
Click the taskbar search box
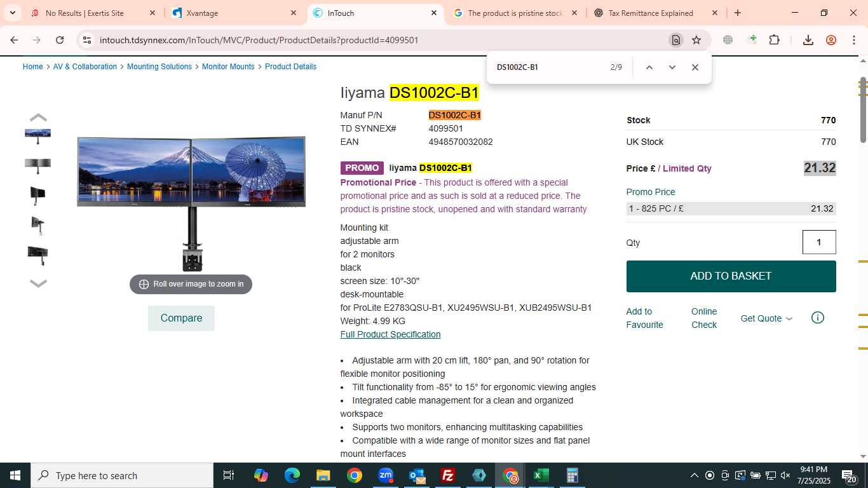(121, 475)
